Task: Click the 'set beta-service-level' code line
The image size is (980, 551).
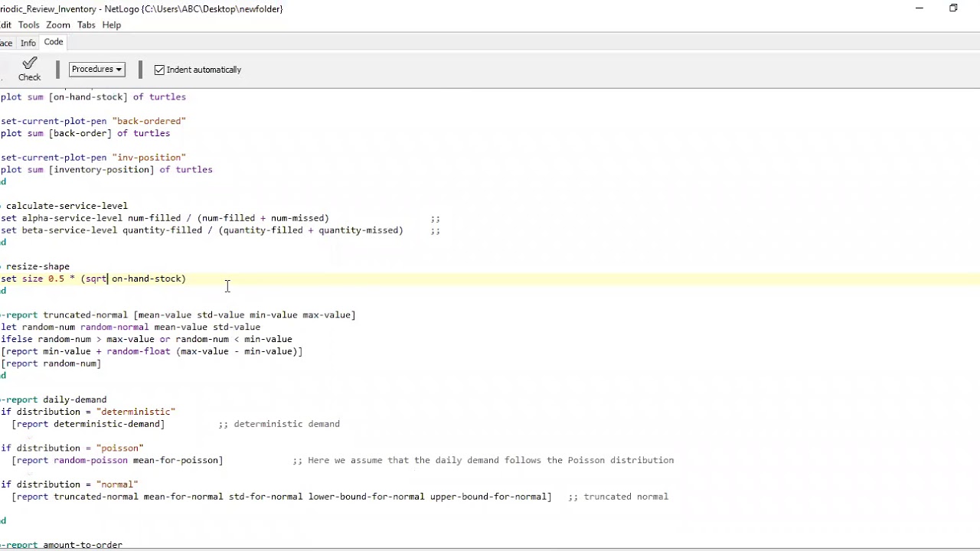Action: 202,230
